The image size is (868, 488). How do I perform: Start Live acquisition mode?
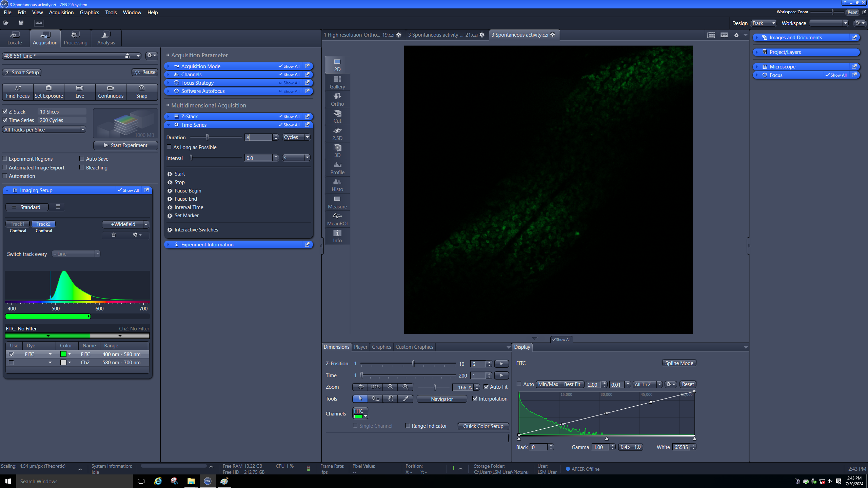tap(80, 91)
